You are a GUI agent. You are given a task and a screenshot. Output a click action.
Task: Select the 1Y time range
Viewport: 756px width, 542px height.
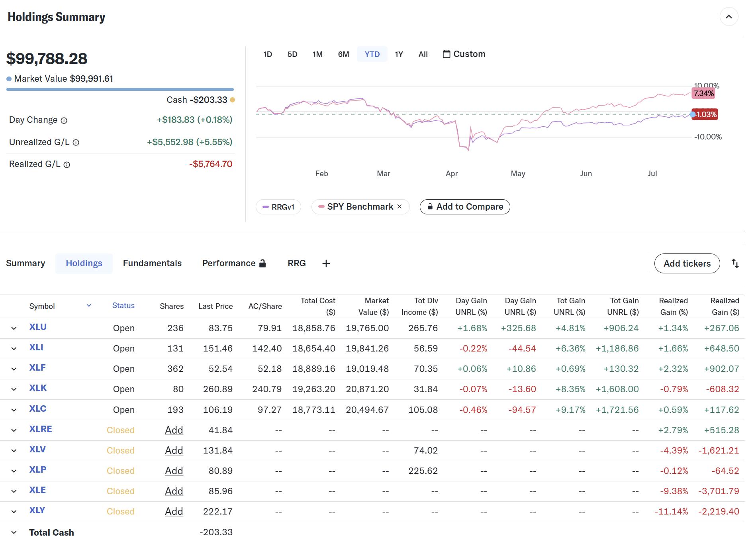tap(399, 54)
